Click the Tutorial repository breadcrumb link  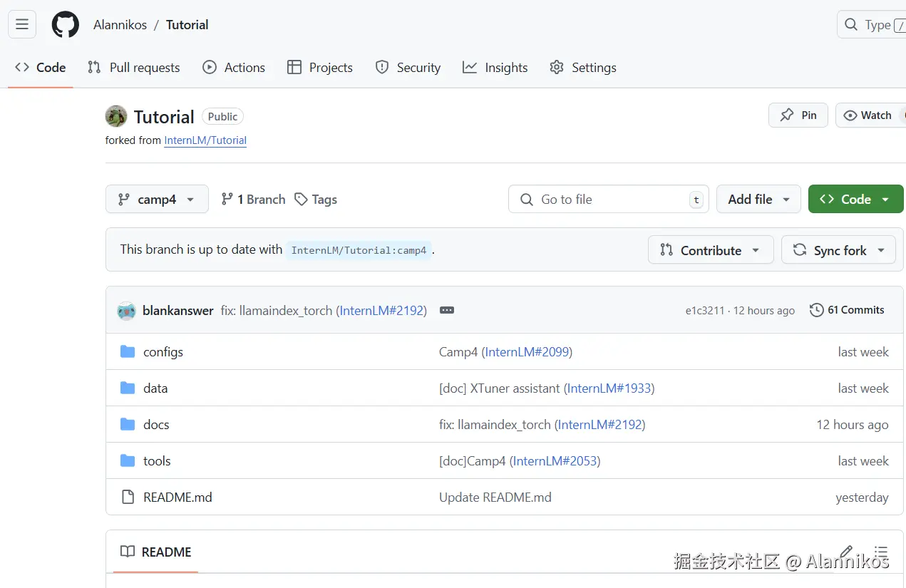click(x=187, y=25)
